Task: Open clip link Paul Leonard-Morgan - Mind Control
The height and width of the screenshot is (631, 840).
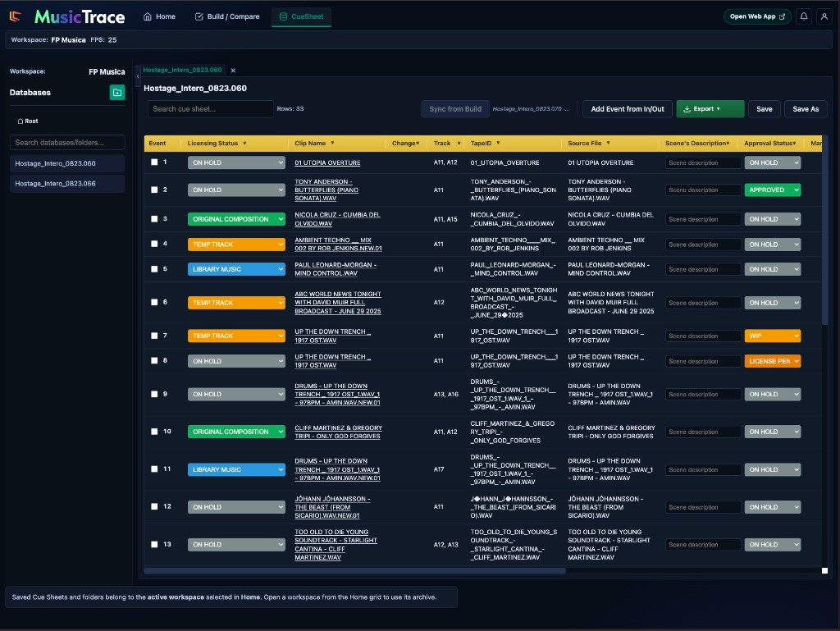Action: tap(336, 269)
